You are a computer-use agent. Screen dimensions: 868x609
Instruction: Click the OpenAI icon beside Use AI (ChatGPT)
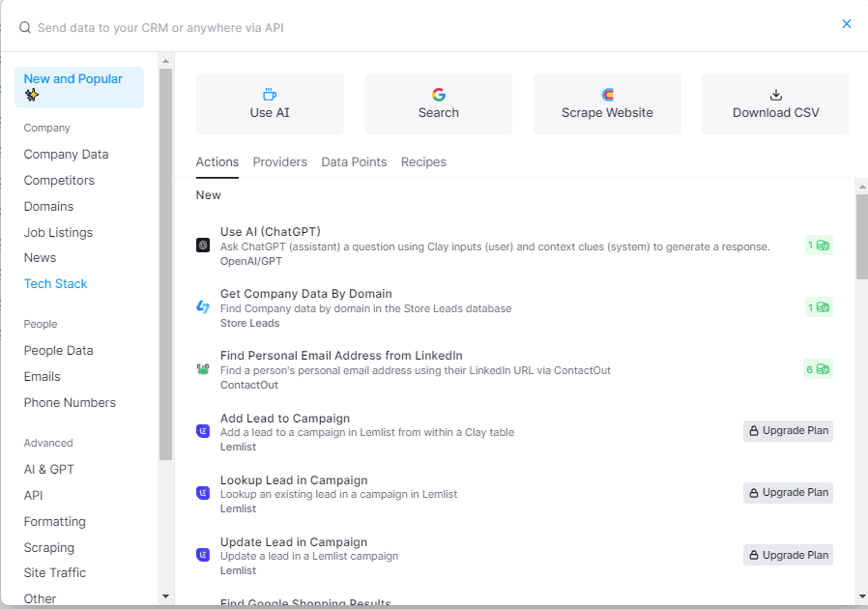203,246
